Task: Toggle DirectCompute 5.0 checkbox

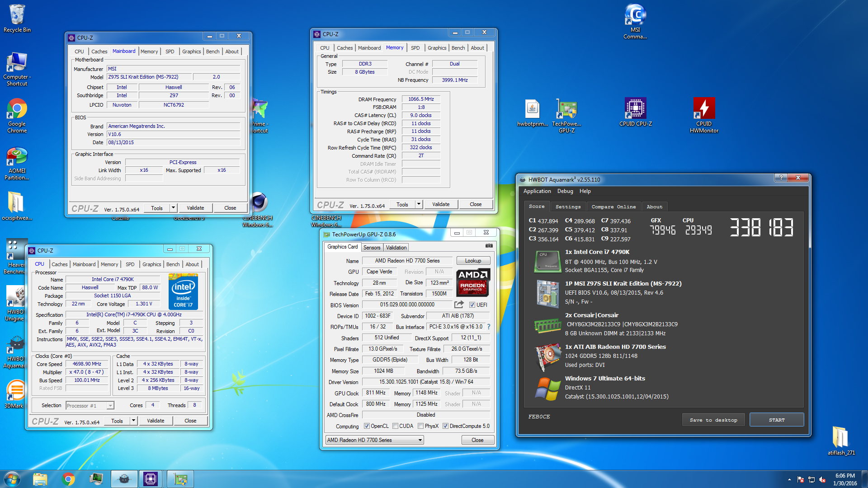Action: point(445,426)
